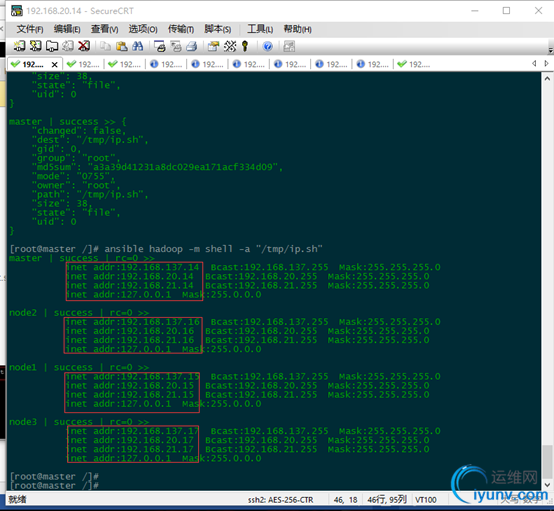Open the 文件(F) menu
Screen dimensions: 554x511
coord(30,29)
